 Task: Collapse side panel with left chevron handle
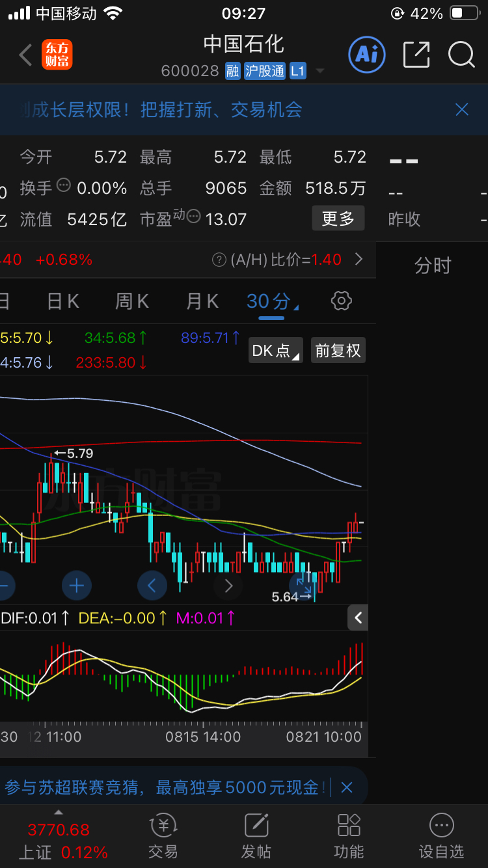358,617
